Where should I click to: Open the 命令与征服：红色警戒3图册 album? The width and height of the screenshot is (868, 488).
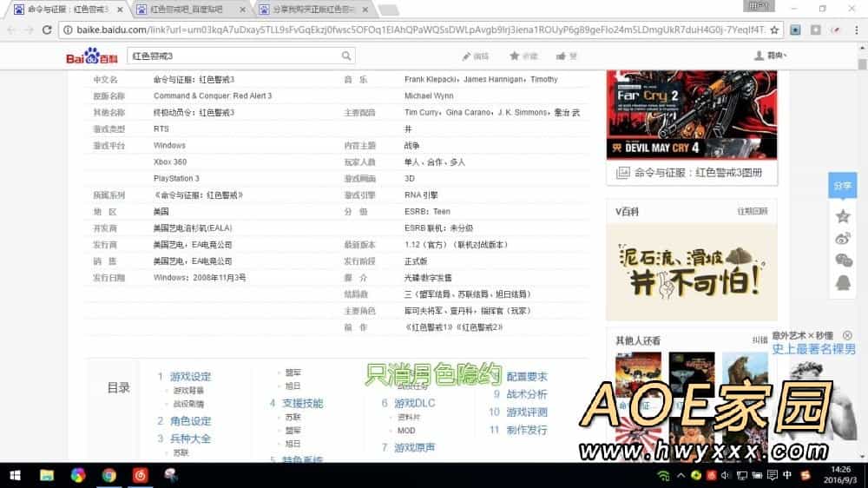point(698,173)
